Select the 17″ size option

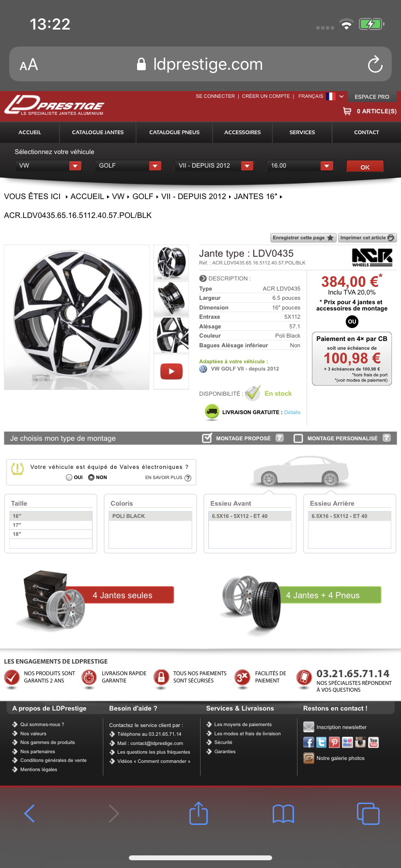(51, 525)
